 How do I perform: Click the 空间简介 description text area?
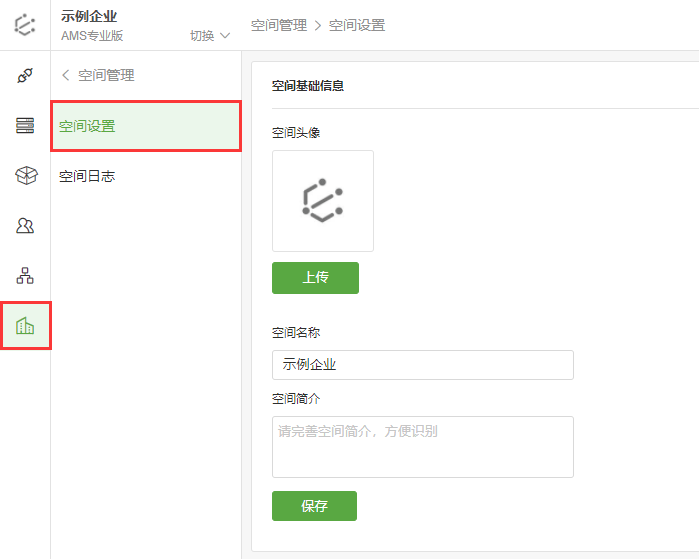(423, 447)
